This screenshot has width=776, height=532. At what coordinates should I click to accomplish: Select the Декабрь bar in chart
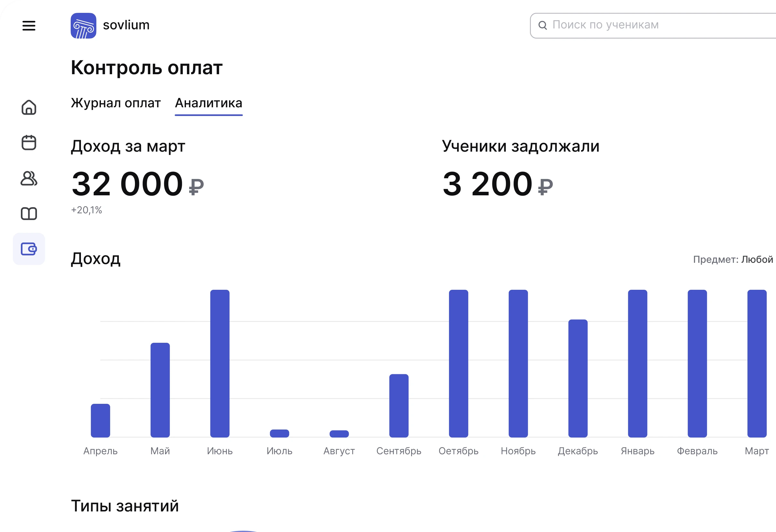tap(578, 378)
